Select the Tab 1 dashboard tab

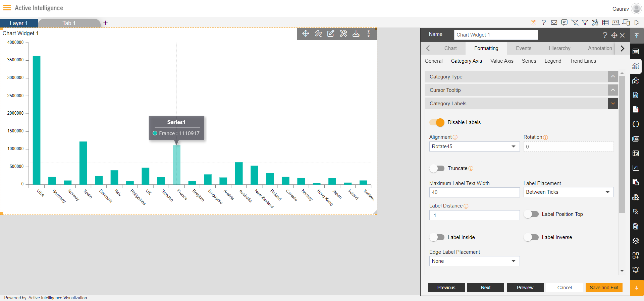point(69,23)
